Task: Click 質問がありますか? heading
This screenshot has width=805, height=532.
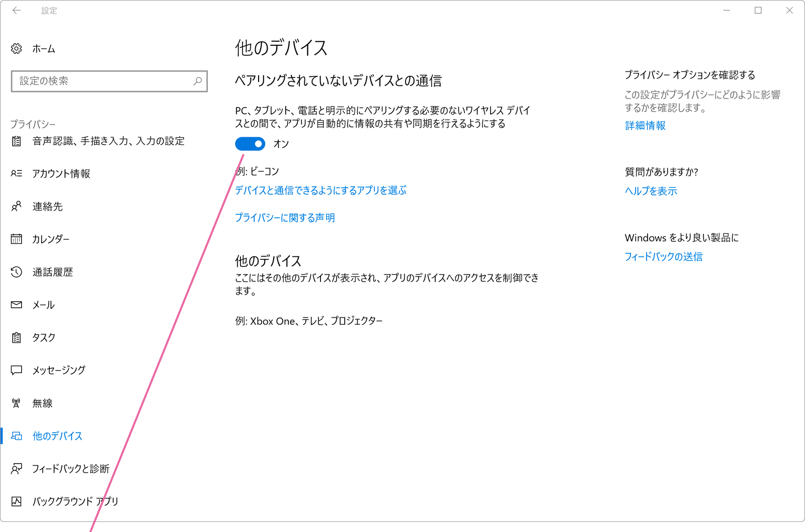Action: [x=662, y=172]
